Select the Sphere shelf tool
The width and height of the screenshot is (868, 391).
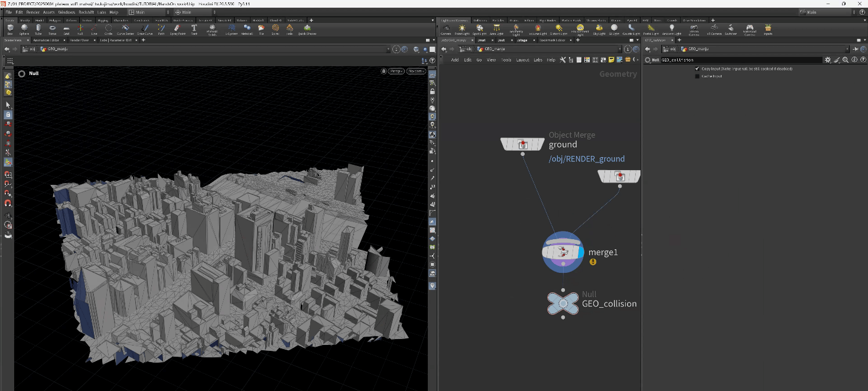click(x=24, y=28)
